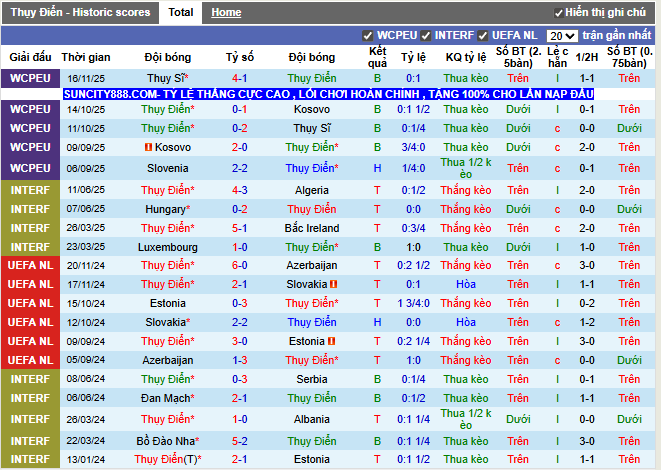661x470 pixels.
Task: Click the red card icon beside Slovakia on 17/11/24
Action: tap(333, 284)
